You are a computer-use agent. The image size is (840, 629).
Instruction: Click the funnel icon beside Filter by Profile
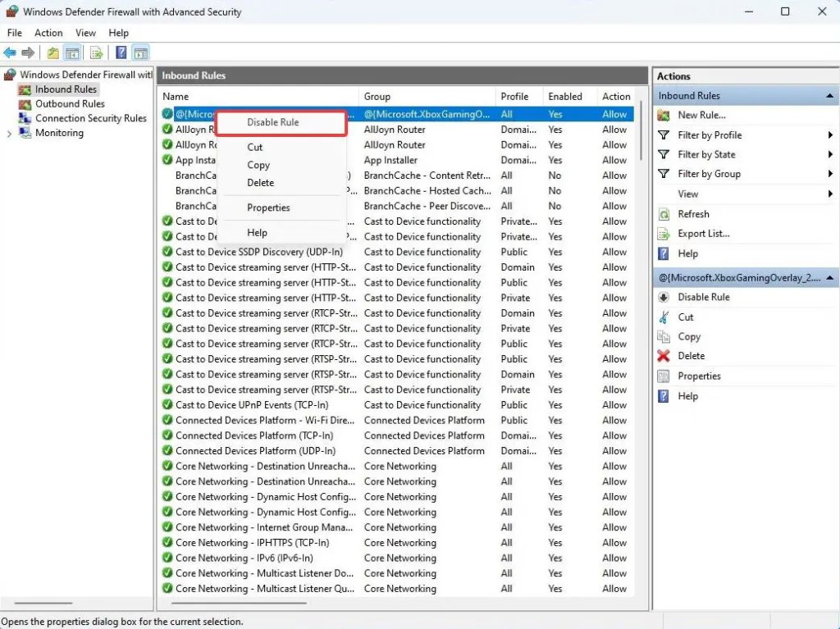[x=664, y=135]
